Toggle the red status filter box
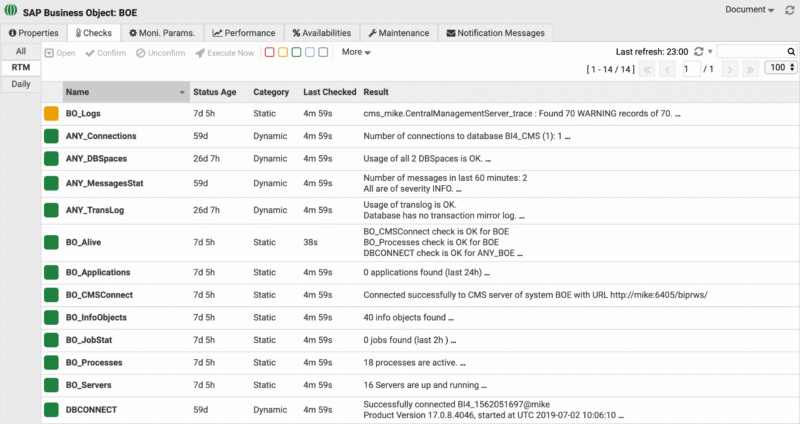800x424 pixels. coord(269,52)
